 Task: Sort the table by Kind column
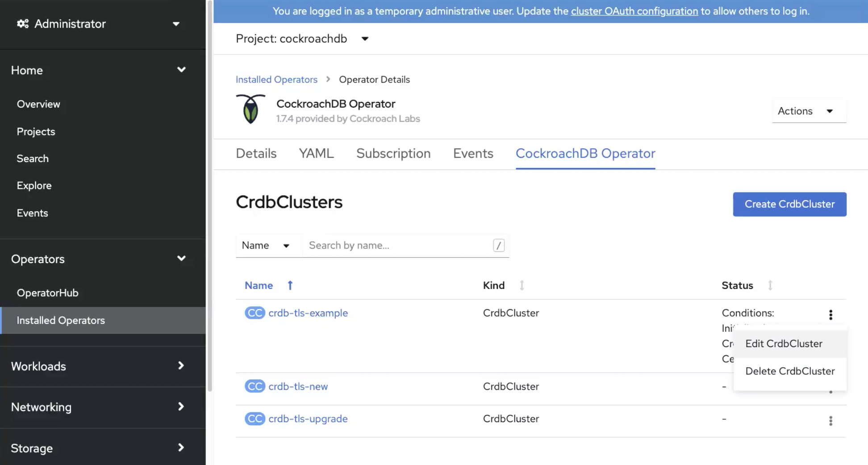coord(522,285)
